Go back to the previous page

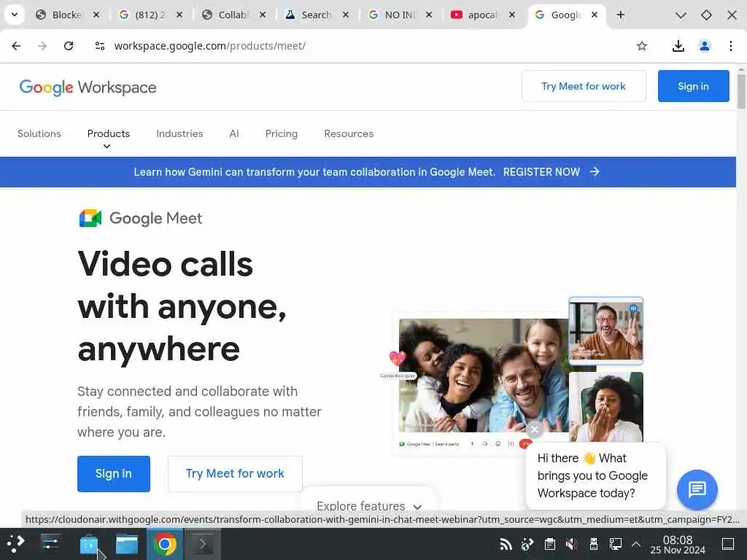(16, 46)
